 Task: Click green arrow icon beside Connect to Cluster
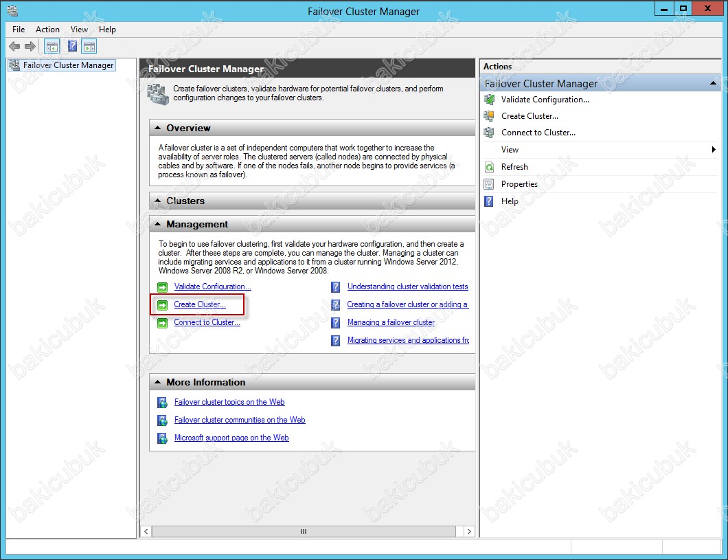click(163, 323)
